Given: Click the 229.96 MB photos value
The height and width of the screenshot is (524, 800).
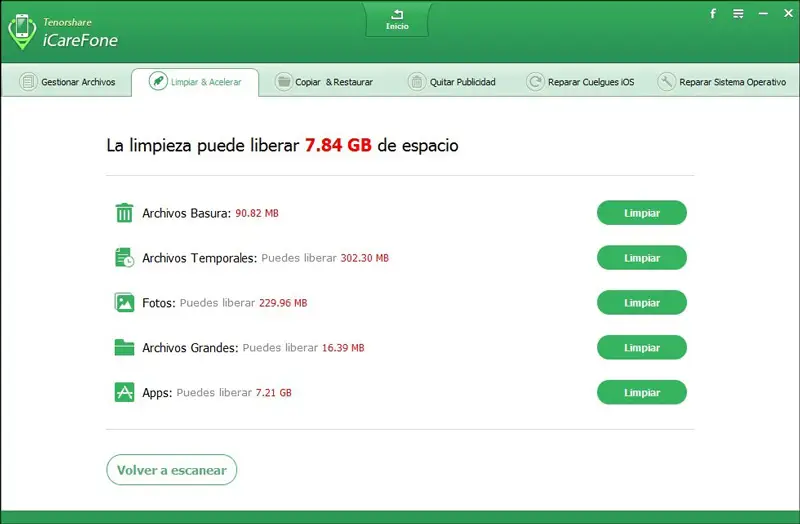Looking at the screenshot, I should 283,303.
